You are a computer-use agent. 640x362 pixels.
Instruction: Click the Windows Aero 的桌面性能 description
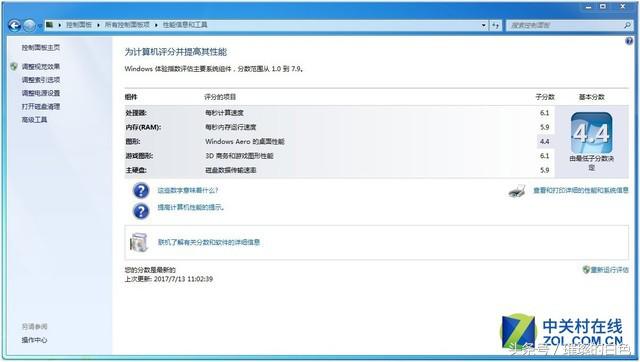(x=245, y=142)
